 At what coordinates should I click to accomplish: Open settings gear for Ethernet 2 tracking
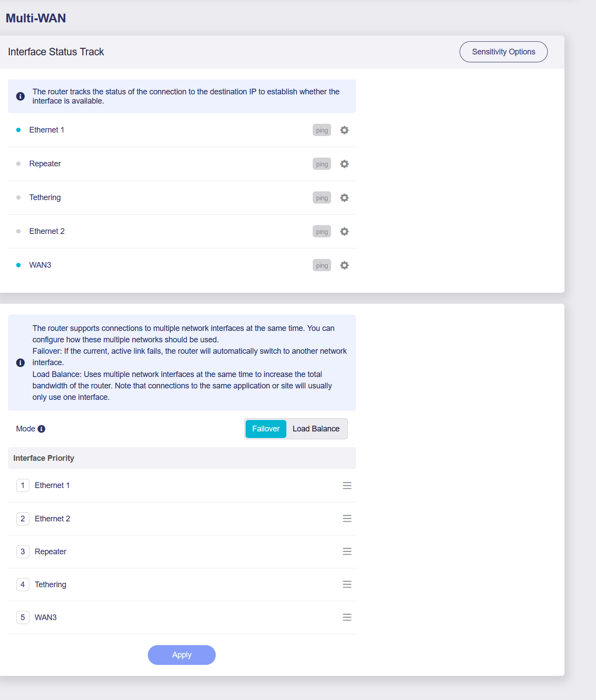(x=344, y=232)
